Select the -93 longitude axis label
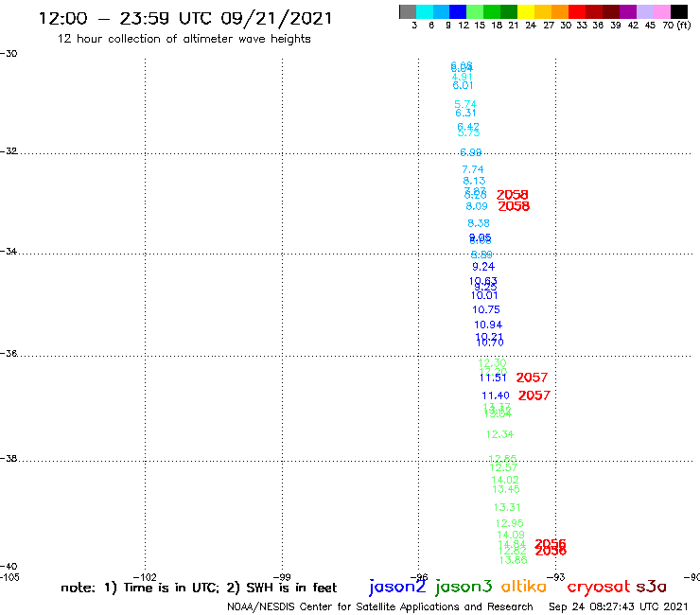Screen dimensions: 700x615 pyautogui.click(x=556, y=577)
